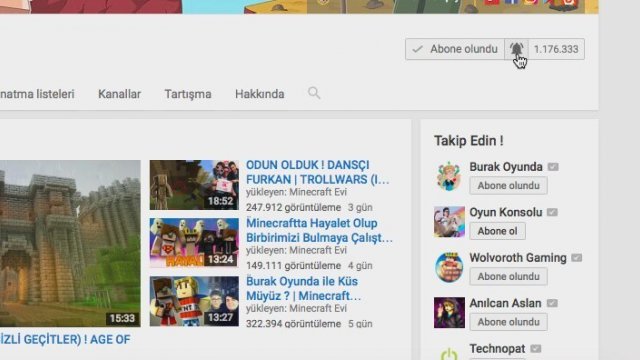Click the 'Abone olundu' button under Anılcan Aslan
Viewport: 640px width, 360px height.
pyautogui.click(x=508, y=322)
